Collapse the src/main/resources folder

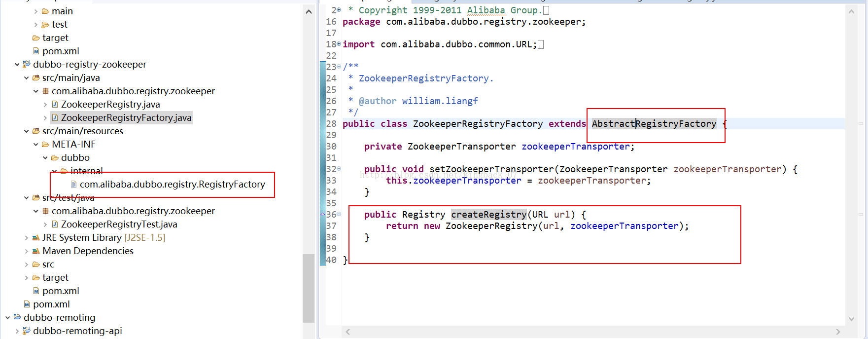27,131
